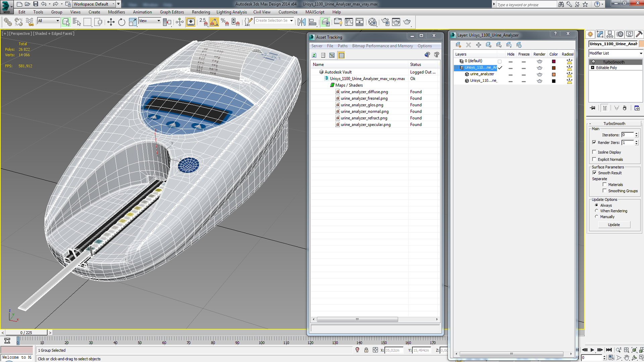This screenshot has height=362, width=644.
Task: Select the Link tool
Action: [x=7, y=22]
